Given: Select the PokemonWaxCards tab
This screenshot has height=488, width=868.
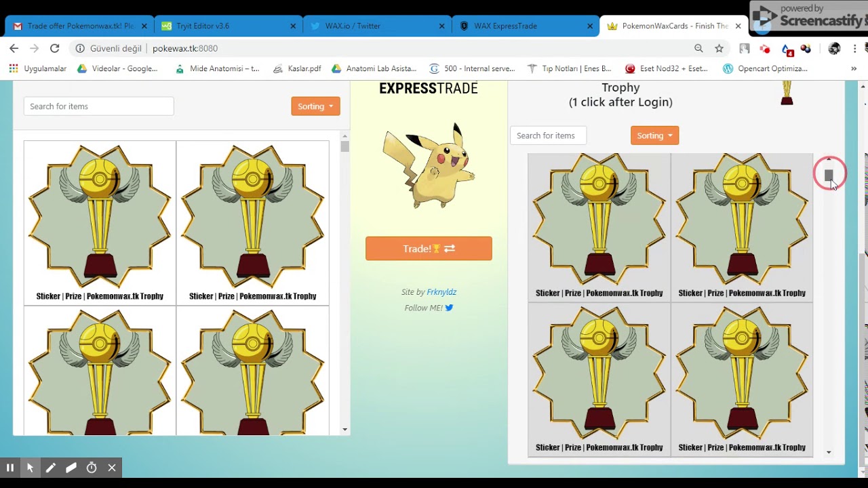Looking at the screenshot, I should [674, 26].
